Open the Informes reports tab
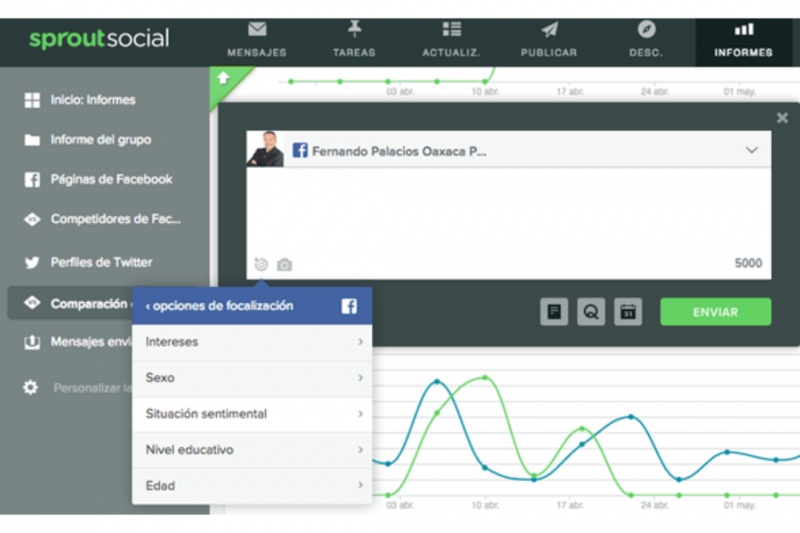 (743, 42)
